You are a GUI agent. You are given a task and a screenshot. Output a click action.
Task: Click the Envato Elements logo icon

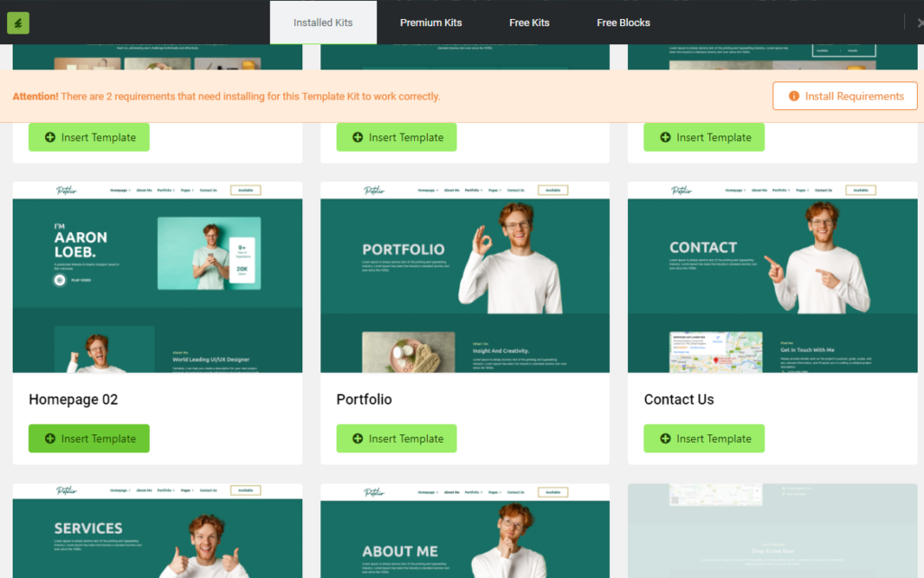click(18, 23)
